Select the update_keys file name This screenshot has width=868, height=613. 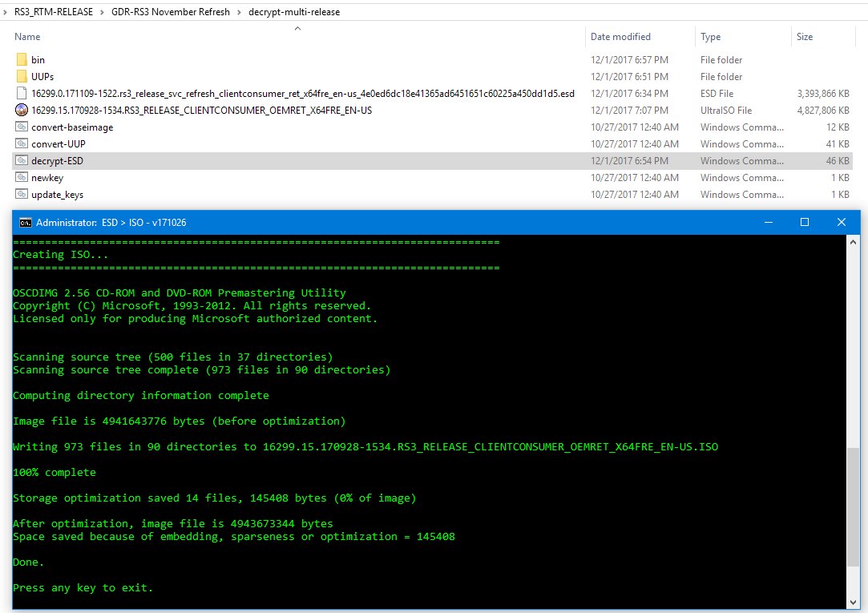tap(57, 195)
